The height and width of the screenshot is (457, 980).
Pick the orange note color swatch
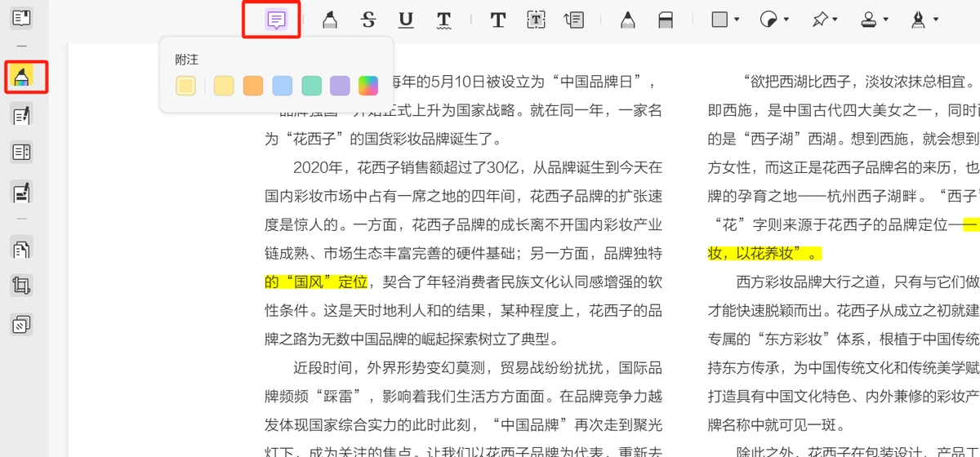coord(253,86)
